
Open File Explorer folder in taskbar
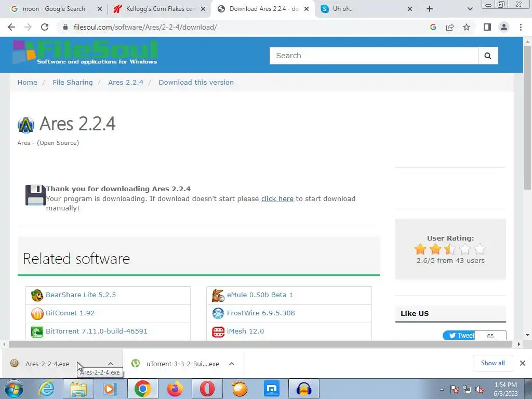(78, 389)
